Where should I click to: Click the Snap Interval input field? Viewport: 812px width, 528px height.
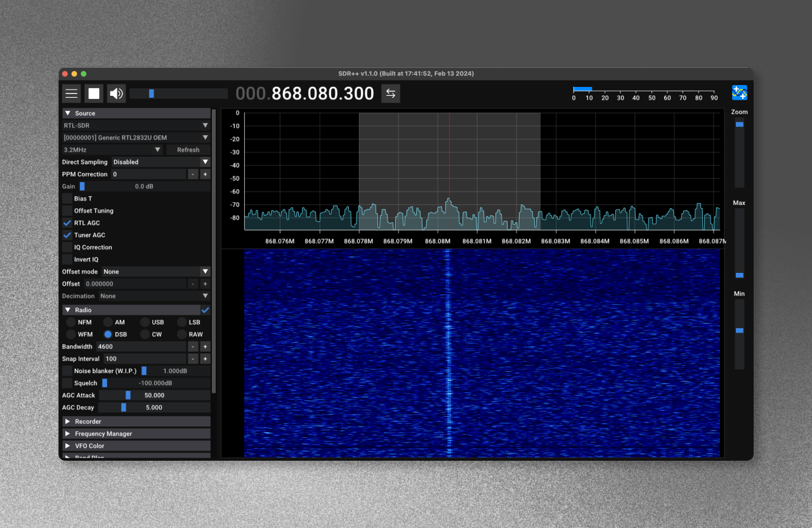point(145,359)
